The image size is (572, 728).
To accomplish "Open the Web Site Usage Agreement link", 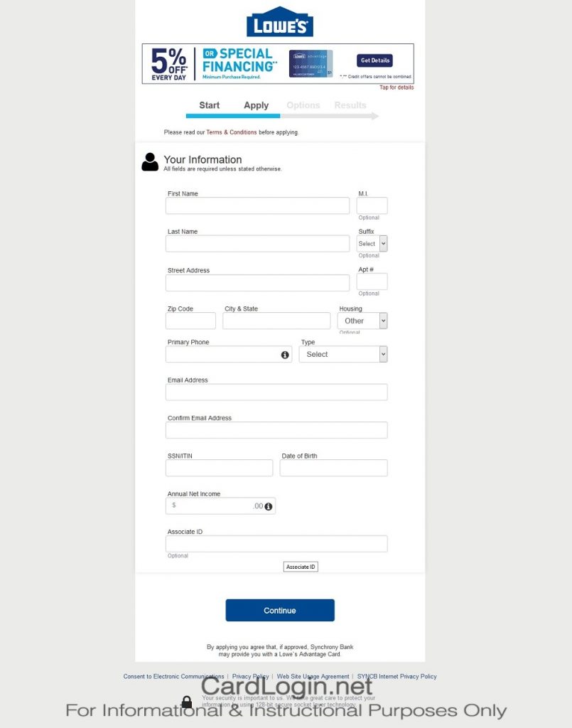I will pyautogui.click(x=313, y=677).
